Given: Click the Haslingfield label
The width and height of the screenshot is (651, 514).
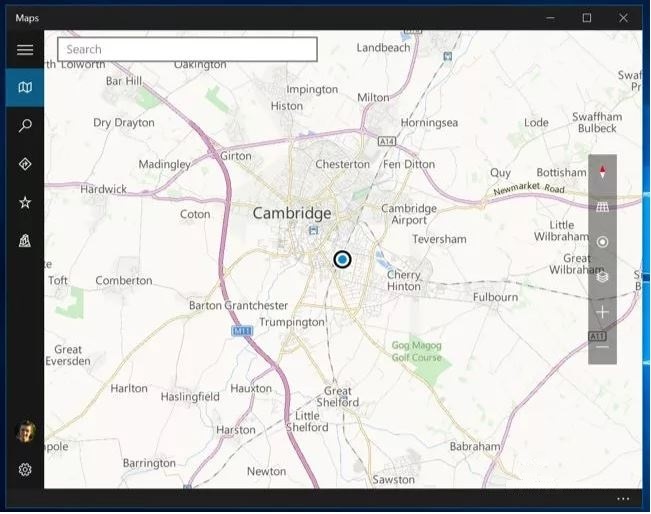Looking at the screenshot, I should tap(190, 397).
